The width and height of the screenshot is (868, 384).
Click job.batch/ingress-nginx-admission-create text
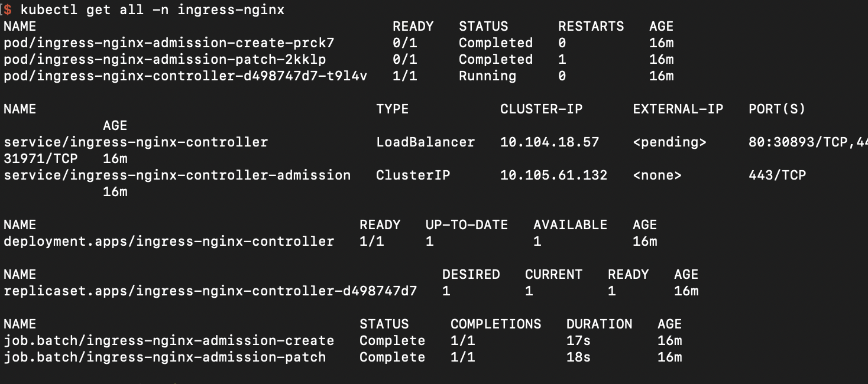coord(169,341)
